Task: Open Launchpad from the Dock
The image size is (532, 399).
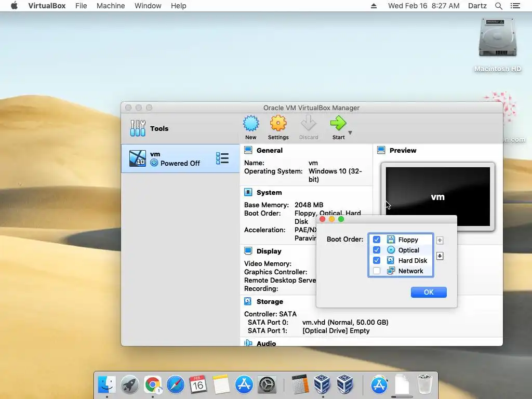Action: [x=129, y=385]
